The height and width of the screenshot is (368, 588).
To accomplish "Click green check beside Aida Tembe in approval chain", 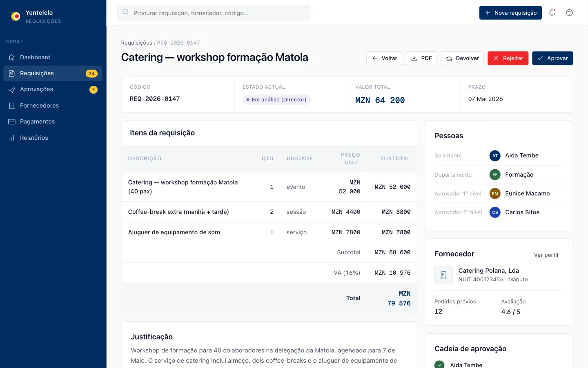I will [x=439, y=365].
